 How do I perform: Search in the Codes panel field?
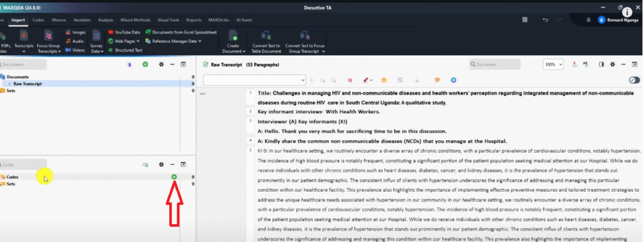tap(23, 165)
